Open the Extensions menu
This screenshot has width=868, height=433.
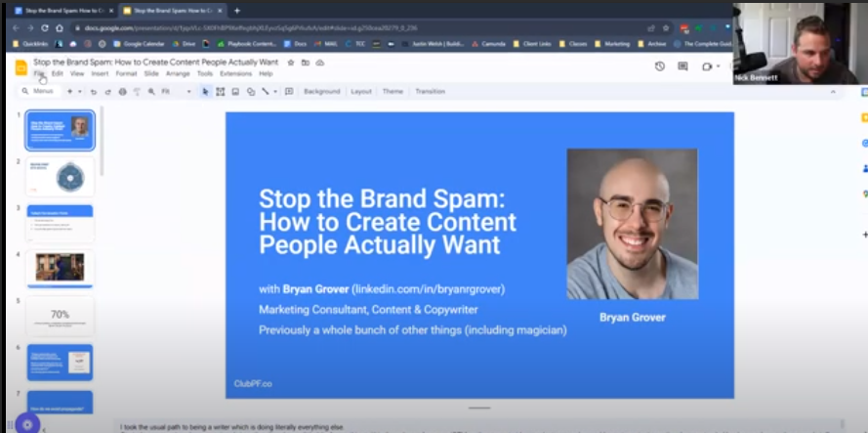pos(236,73)
